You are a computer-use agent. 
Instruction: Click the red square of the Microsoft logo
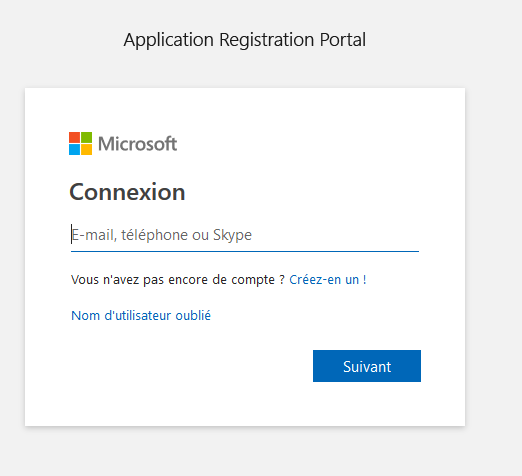[x=74, y=137]
